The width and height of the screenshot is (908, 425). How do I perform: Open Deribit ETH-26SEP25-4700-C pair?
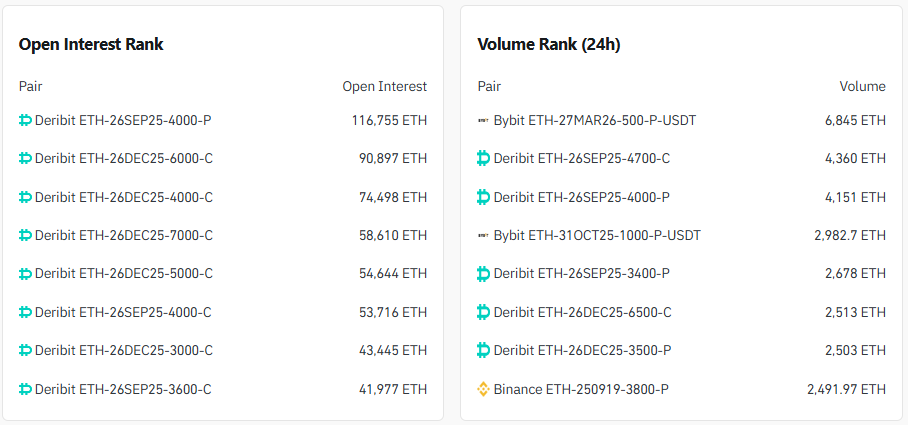(582, 158)
